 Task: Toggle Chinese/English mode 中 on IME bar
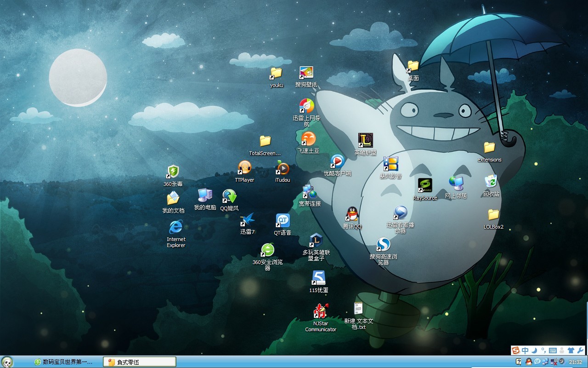point(525,351)
